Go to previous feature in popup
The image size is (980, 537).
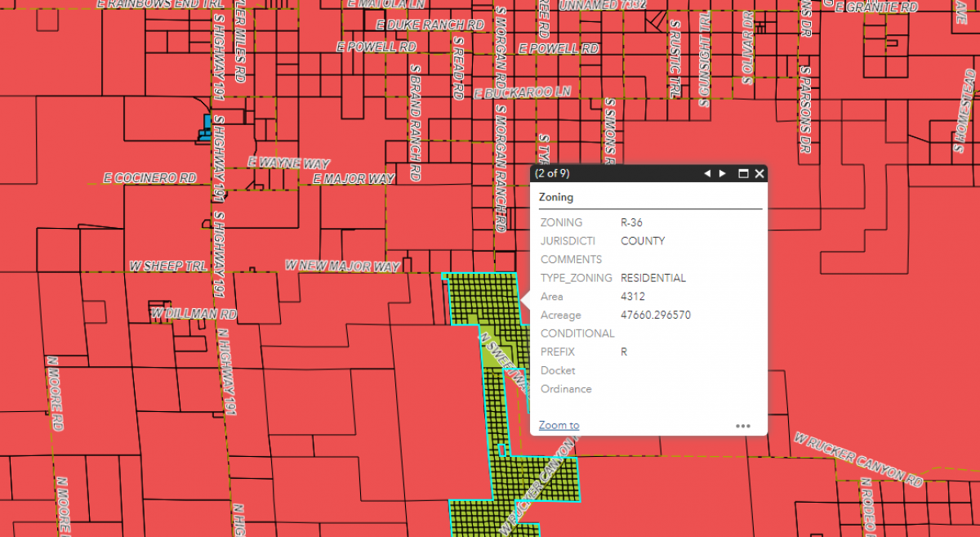708,173
